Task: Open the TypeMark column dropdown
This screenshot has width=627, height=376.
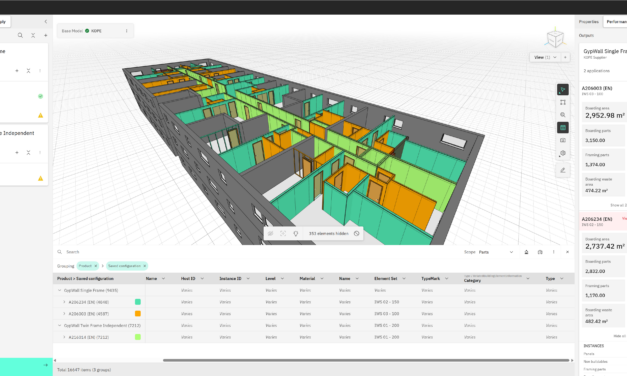Action: [446, 278]
